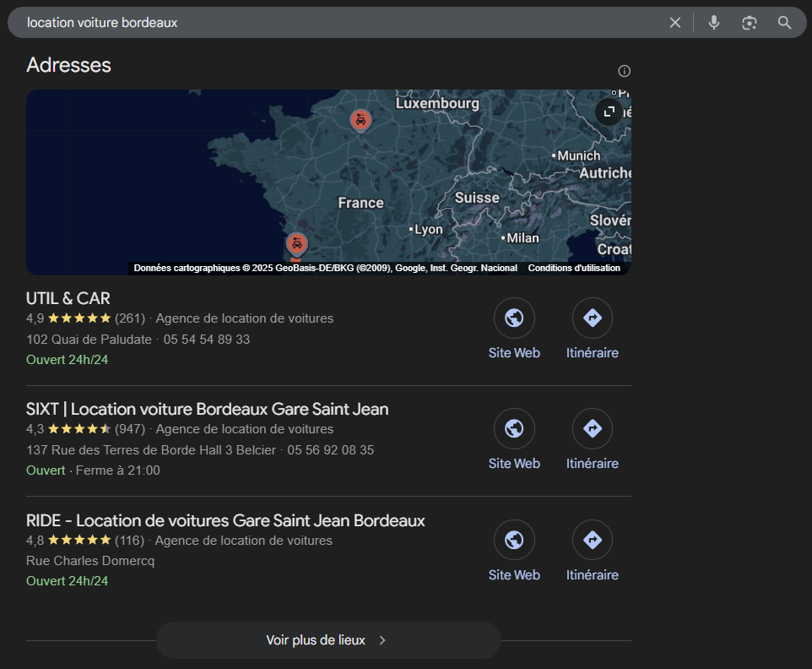Expand the map to fullscreen
This screenshot has height=669, width=812.
[609, 111]
